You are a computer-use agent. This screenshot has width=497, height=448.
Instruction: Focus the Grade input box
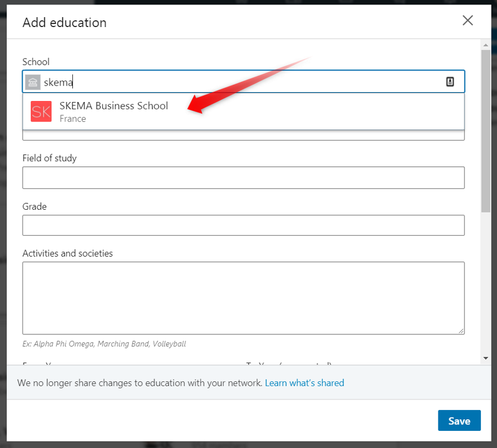(244, 226)
